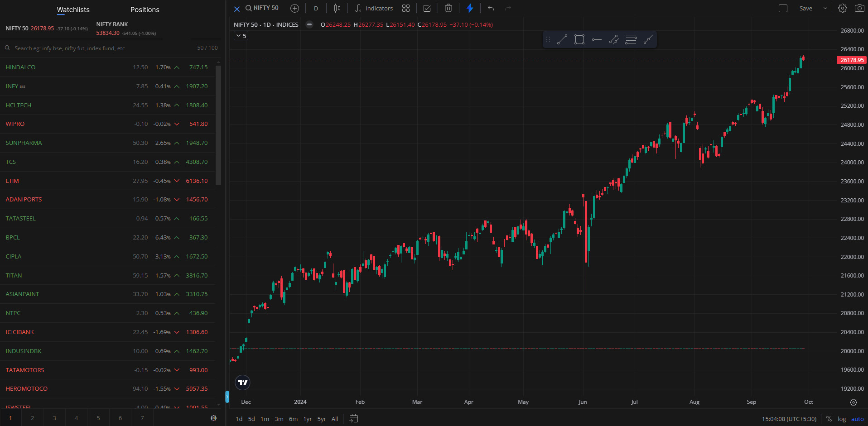868x426 pixels.
Task: Switch to the Positions tab
Action: click(x=145, y=10)
